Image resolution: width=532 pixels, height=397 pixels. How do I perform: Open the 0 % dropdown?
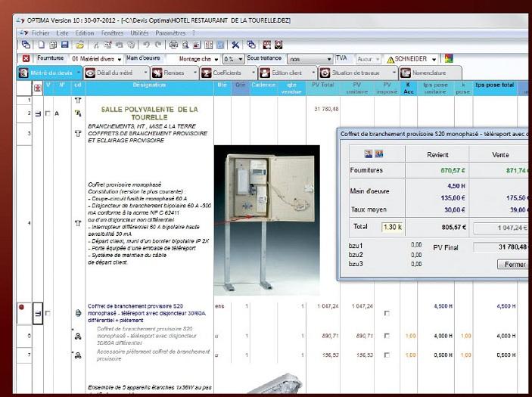[241, 59]
